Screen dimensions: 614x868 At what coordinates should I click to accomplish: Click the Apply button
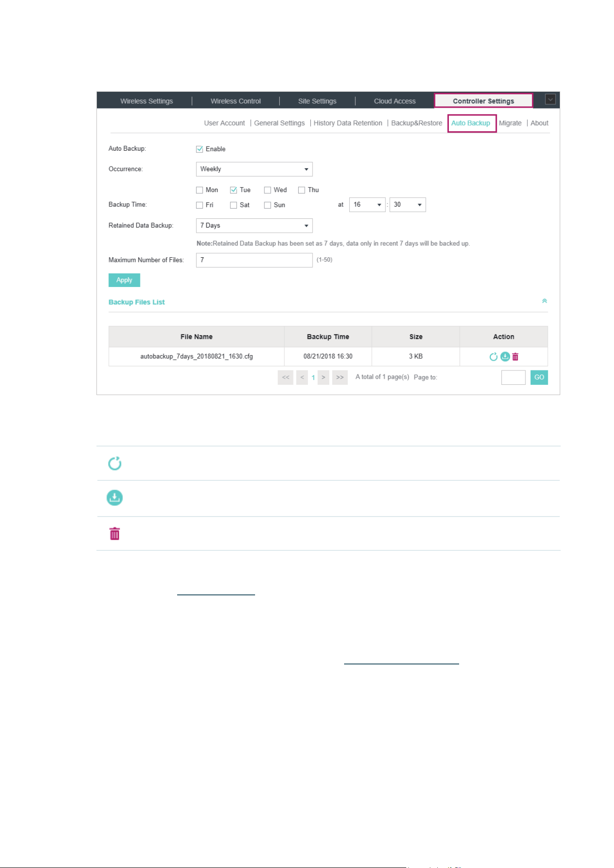(124, 280)
